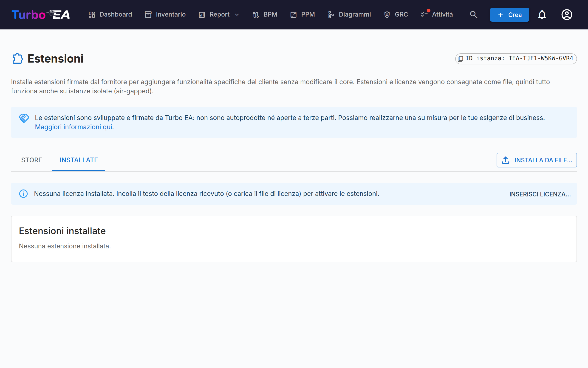
Task: Open the user account profile icon
Action: tap(567, 14)
